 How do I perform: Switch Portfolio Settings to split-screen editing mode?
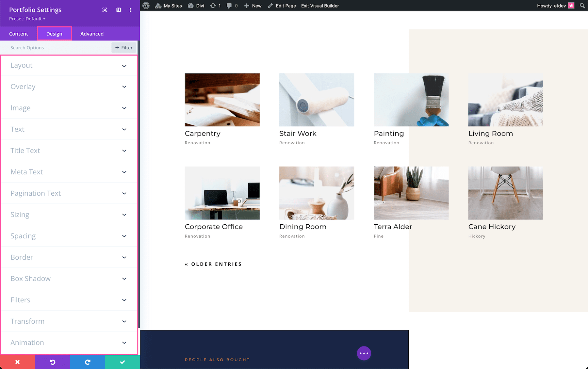pyautogui.click(x=118, y=10)
